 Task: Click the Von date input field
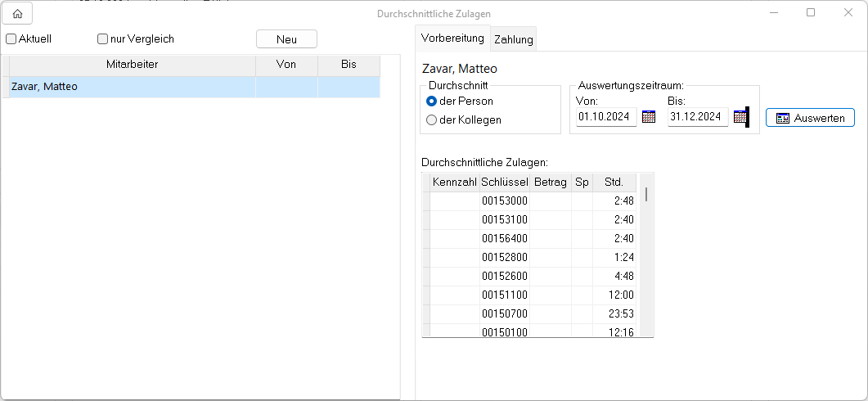tap(605, 117)
